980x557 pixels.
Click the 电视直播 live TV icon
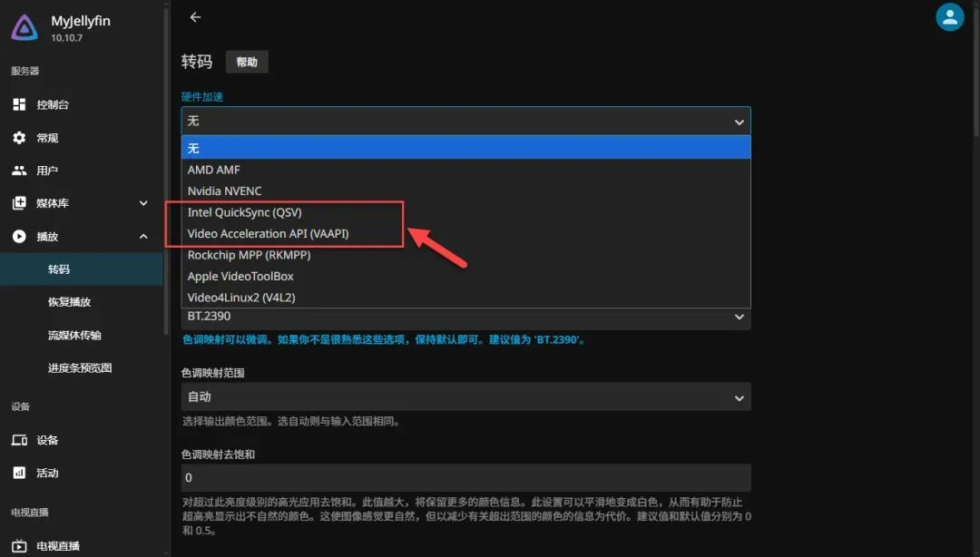click(19, 546)
